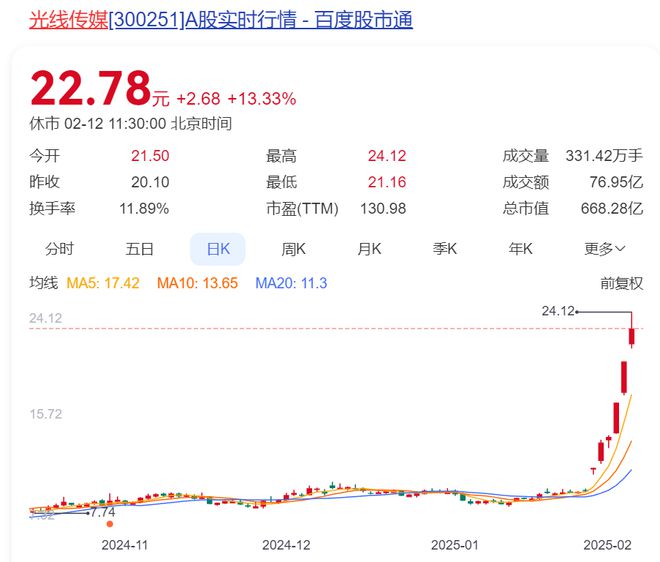The image size is (660, 562).
Task: Select the 五日 chart tab
Action: [x=139, y=249]
